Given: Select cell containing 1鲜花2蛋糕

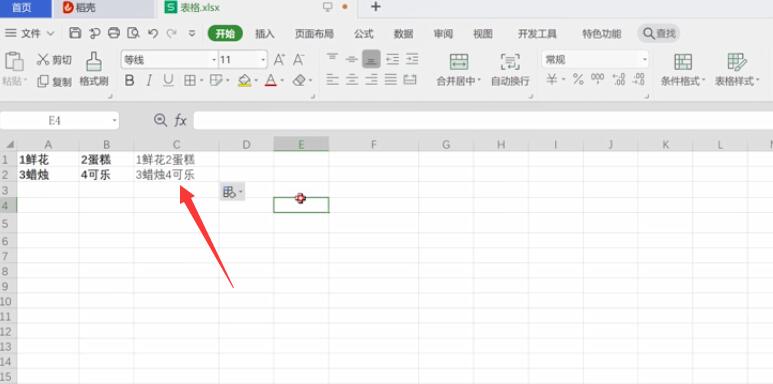Looking at the screenshot, I should pos(176,159).
